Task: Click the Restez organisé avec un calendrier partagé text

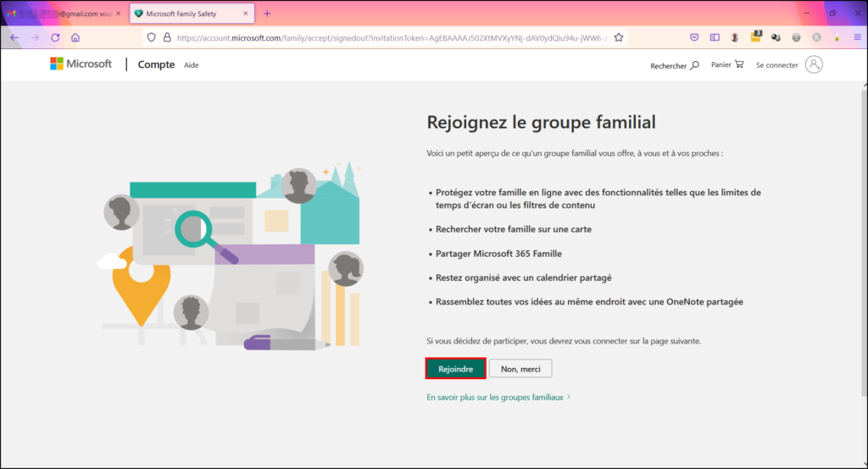Action: [x=523, y=278]
